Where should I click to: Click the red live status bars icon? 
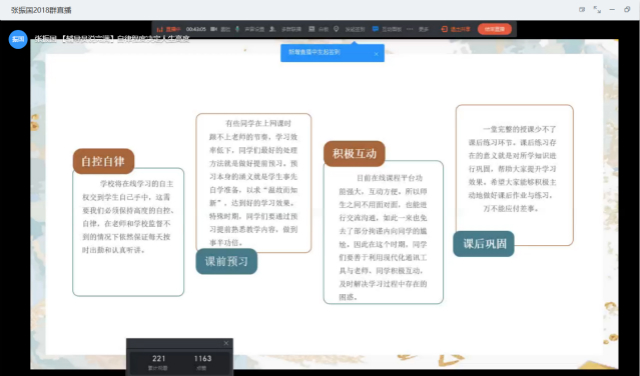pyautogui.click(x=160, y=29)
